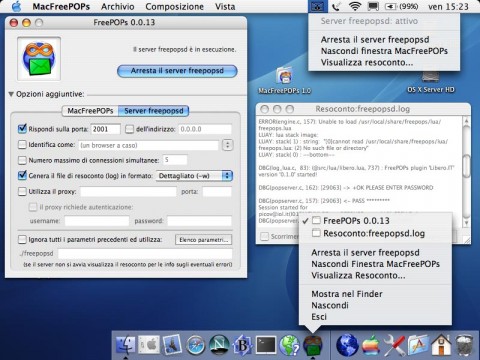Uncheck Rispondi sulla porta checkbox
Viewport: 480px width, 360px height.
point(22,129)
